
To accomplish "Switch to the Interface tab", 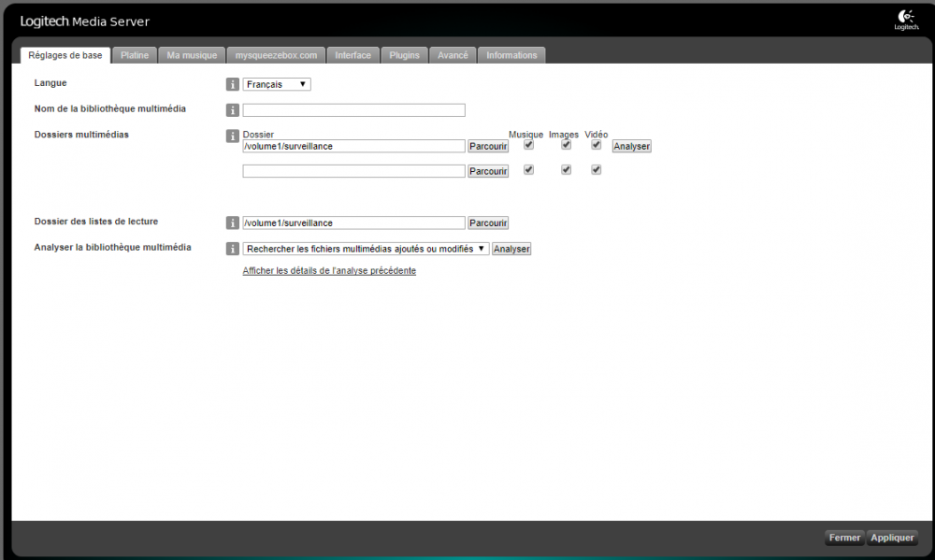I will tap(353, 55).
